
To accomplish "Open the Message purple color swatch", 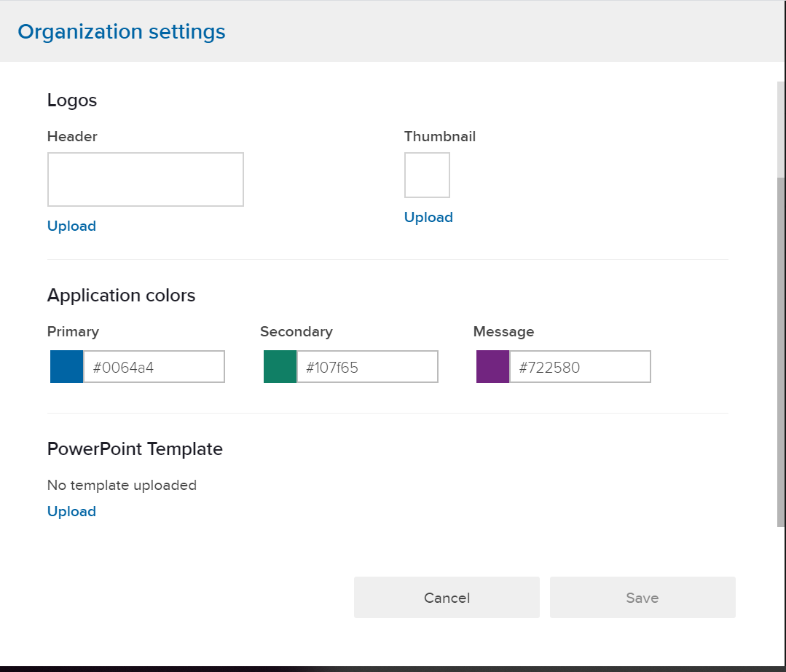I will point(492,367).
